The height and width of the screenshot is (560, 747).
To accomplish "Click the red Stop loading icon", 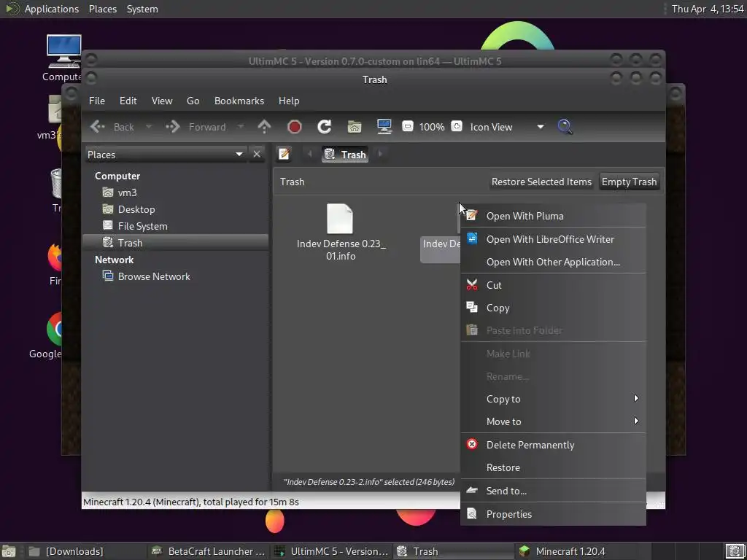I will (x=295, y=127).
